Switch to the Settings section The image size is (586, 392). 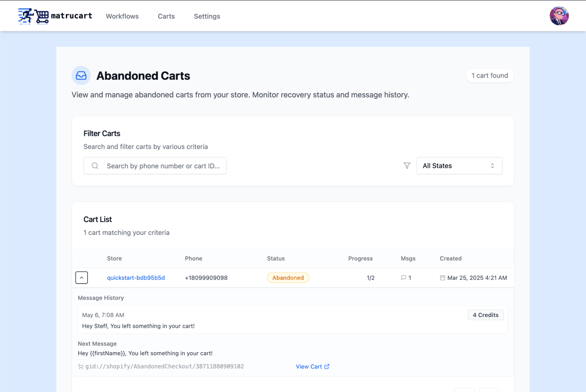click(x=207, y=16)
